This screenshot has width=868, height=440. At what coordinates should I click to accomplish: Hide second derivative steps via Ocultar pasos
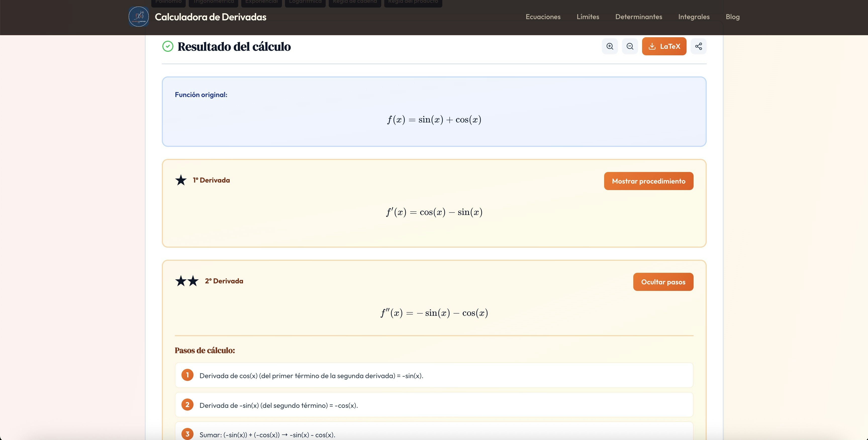point(663,282)
